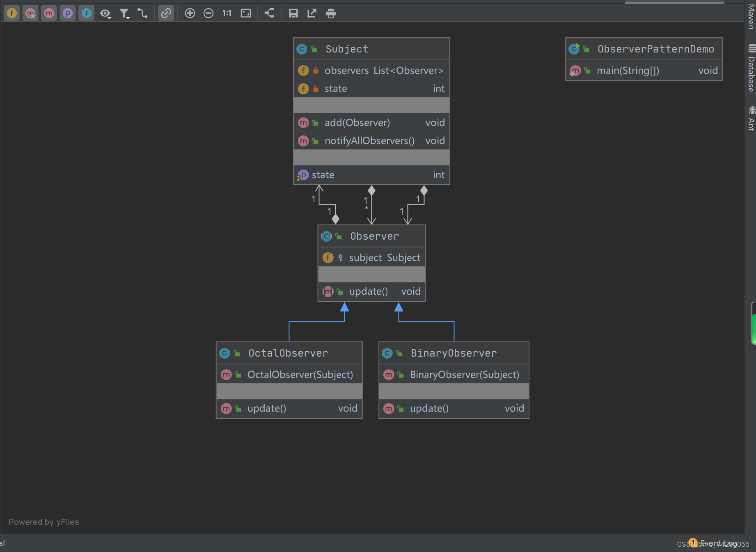Toggle the Methods display button
Viewport: 756px width, 552px height.
click(x=49, y=14)
